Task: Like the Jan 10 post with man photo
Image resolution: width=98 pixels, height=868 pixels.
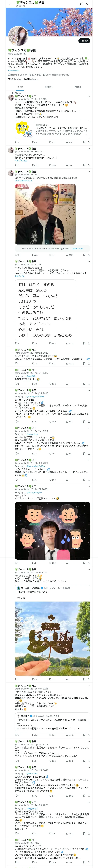Action: pos(50,255)
